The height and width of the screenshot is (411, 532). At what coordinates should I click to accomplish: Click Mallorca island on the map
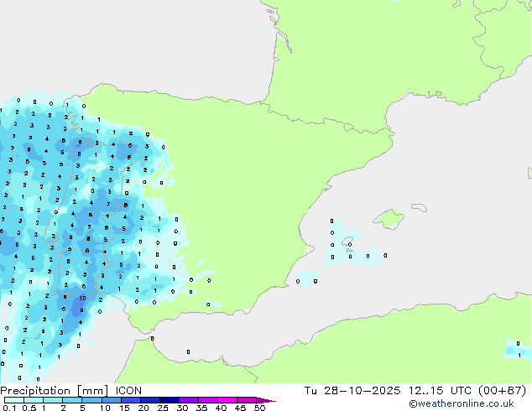[389, 219]
